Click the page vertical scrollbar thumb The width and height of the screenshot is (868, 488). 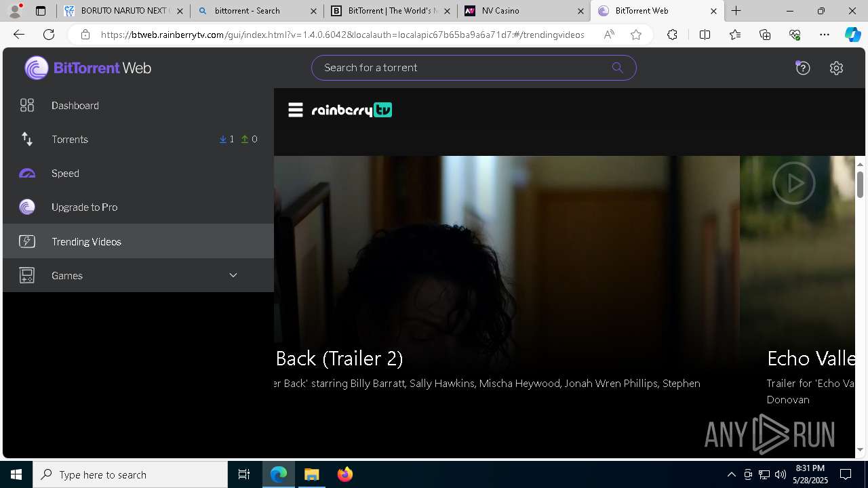(x=860, y=184)
